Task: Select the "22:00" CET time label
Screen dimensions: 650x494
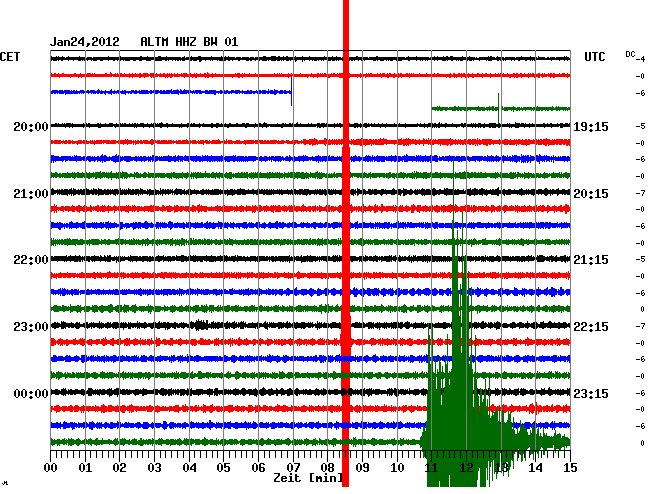Action: (31, 260)
